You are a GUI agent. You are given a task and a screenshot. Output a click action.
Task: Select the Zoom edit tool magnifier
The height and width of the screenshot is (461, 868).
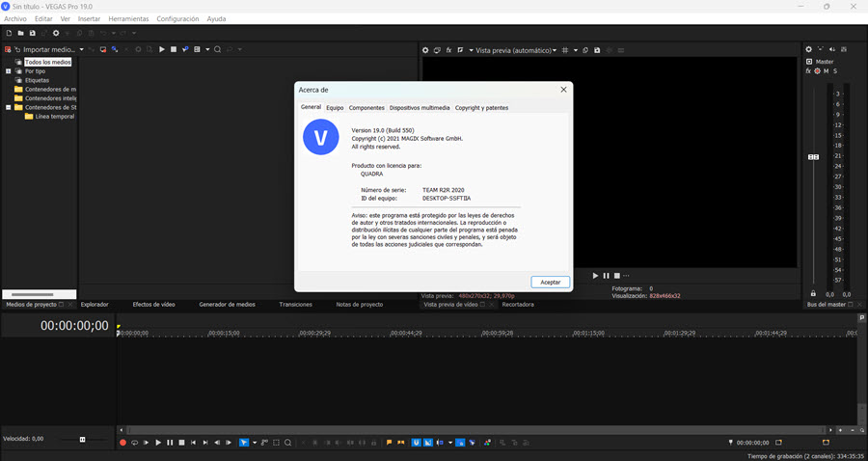287,443
